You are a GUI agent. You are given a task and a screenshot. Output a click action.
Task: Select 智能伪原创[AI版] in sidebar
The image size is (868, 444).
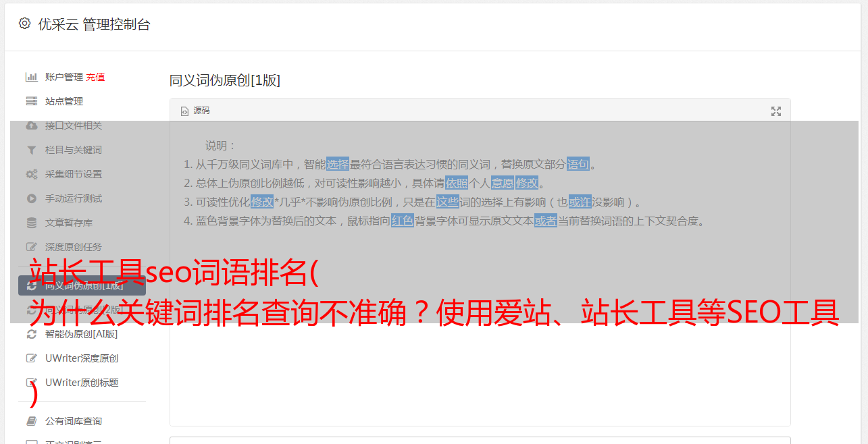point(81,334)
